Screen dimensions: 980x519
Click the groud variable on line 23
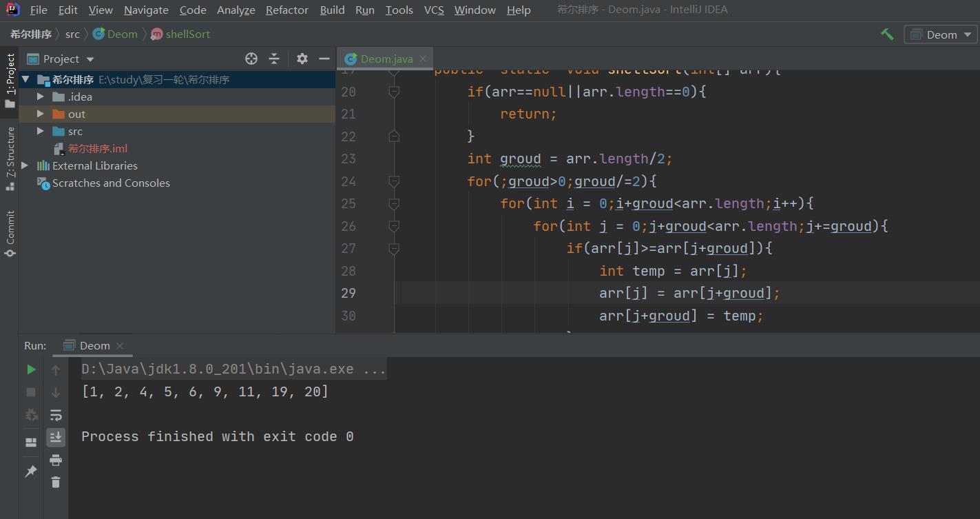[521, 159]
